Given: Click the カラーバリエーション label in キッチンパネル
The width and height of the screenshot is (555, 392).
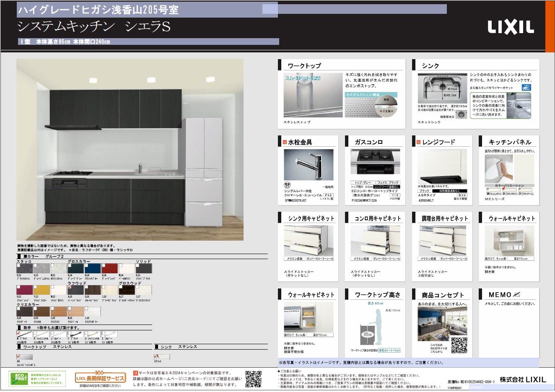Looking at the screenshot, I should [x=509, y=185].
